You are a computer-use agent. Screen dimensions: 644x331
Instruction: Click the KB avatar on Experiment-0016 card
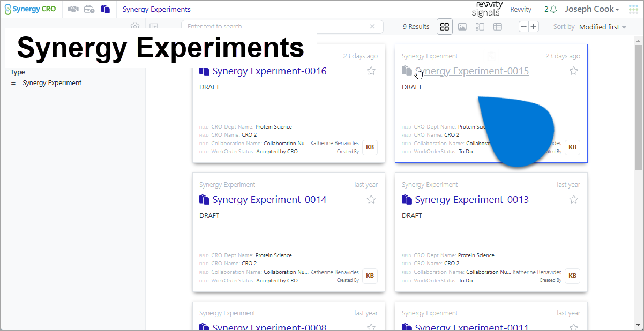pos(370,147)
